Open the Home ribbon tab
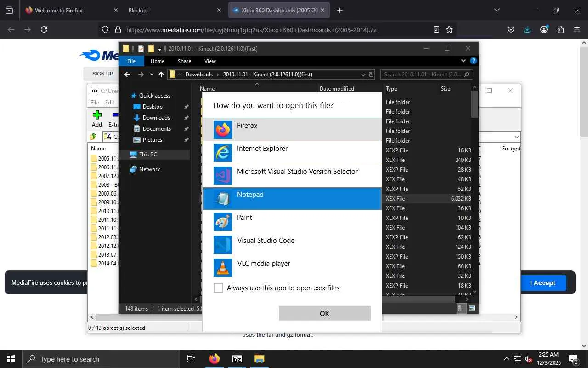This screenshot has height=368, width=588. point(158,61)
